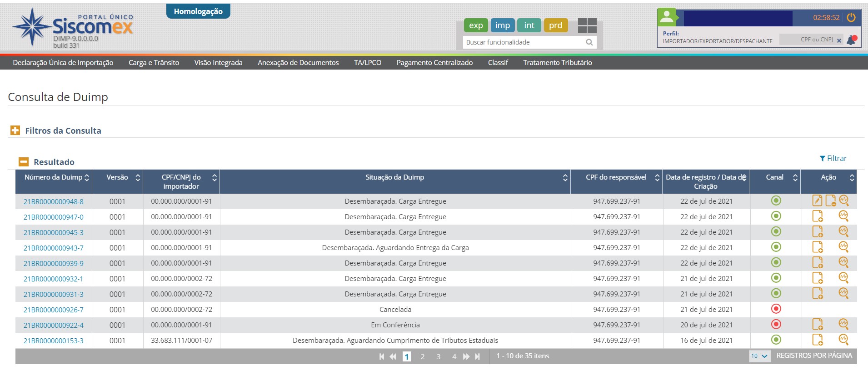
Task: Open the registros por página dropdown
Action: (x=759, y=356)
